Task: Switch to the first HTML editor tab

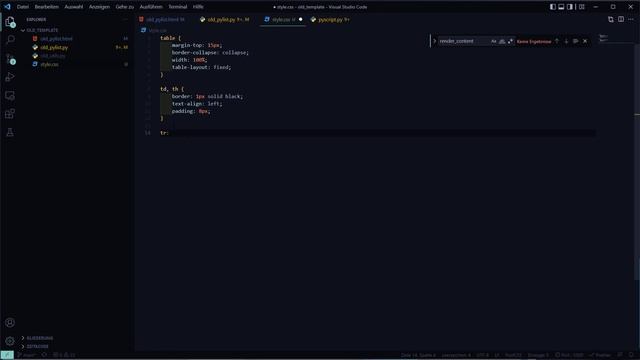Action: point(164,20)
